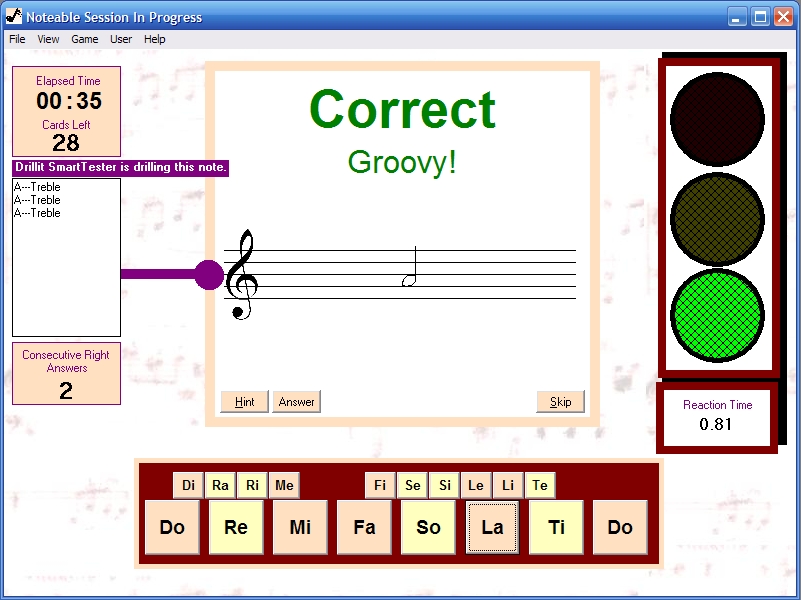Skip the current card
The image size is (801, 600).
pyautogui.click(x=560, y=402)
